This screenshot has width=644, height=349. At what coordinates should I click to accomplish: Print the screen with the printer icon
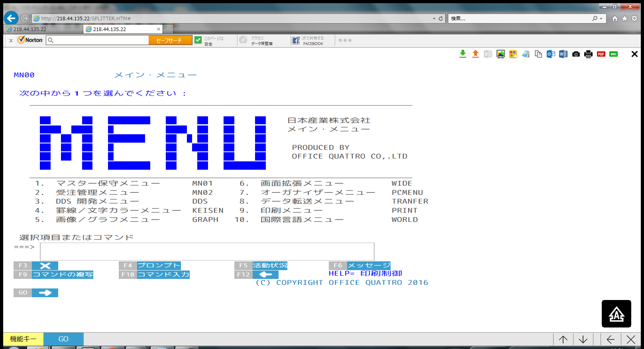[588, 54]
